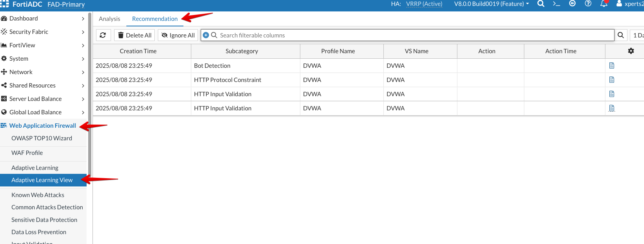The height and width of the screenshot is (244, 644).
Task: Click the global search magnifier in header
Action: [x=541, y=4]
